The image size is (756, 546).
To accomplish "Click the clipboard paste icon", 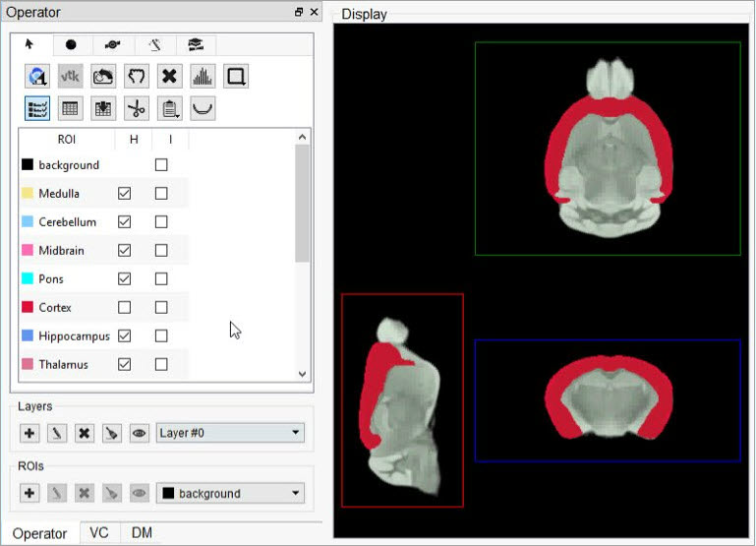I will click(x=169, y=108).
